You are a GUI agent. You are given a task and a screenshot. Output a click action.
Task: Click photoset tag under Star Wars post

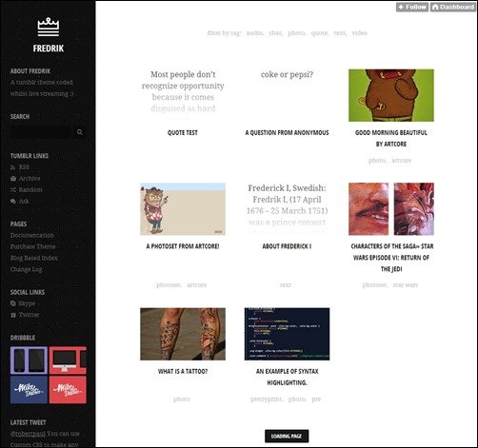pyautogui.click(x=374, y=285)
